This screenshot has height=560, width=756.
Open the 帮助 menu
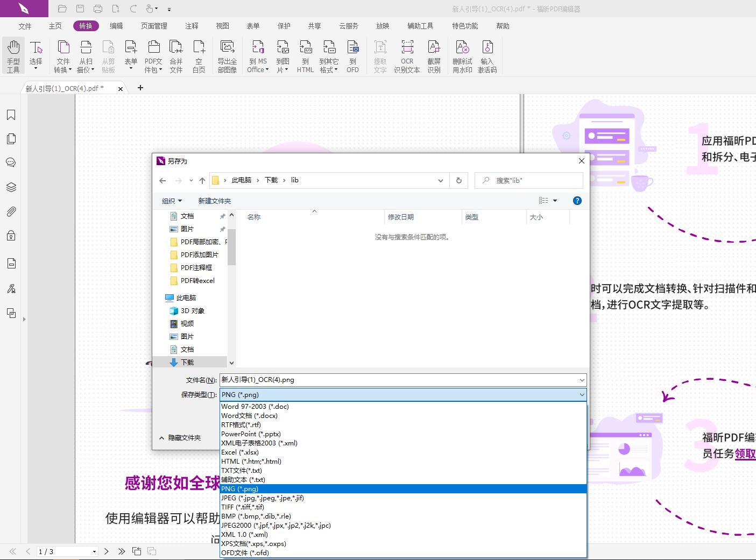point(503,25)
